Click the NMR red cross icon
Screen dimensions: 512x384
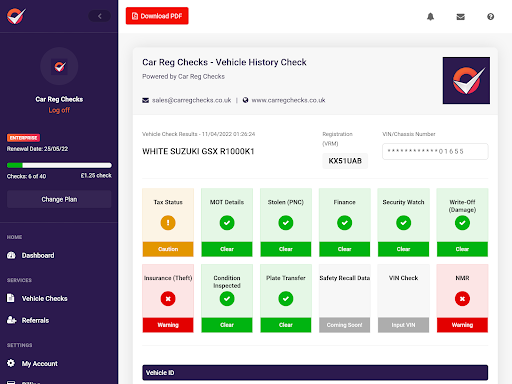tap(462, 299)
